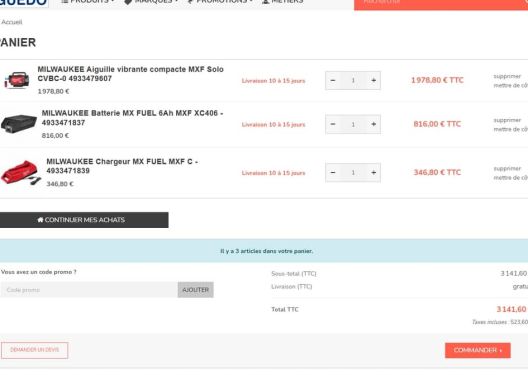Click delivery notice of Chargeur row
The width and height of the screenshot is (528, 380).
coord(273,173)
